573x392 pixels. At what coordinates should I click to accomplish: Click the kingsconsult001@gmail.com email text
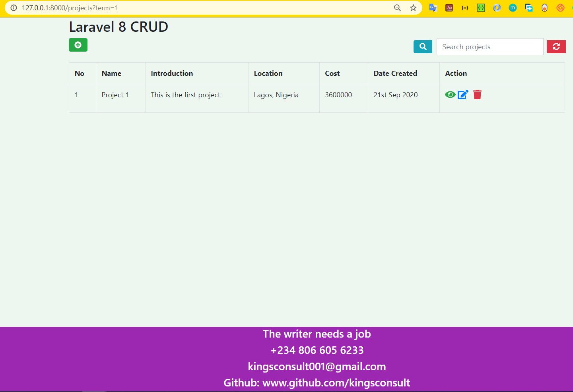click(x=317, y=367)
